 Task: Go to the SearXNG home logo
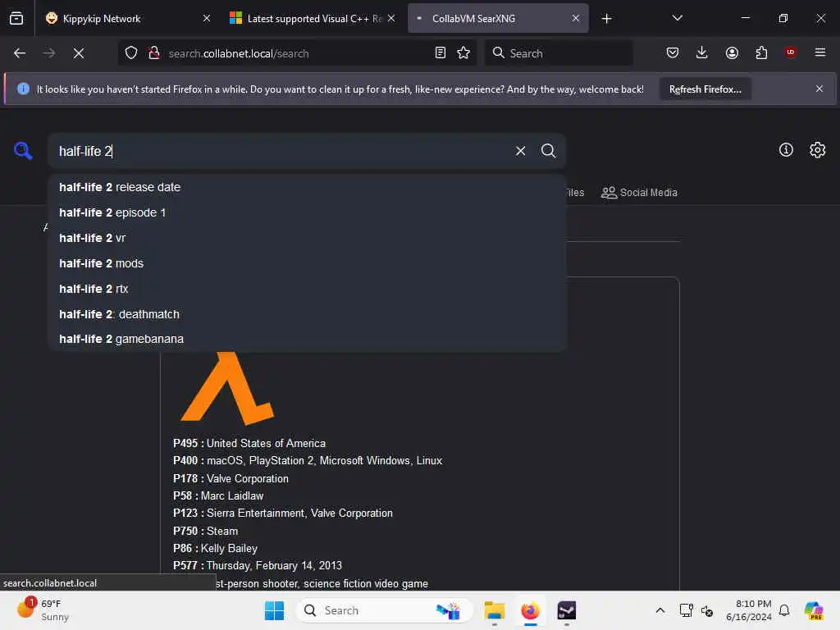point(23,151)
